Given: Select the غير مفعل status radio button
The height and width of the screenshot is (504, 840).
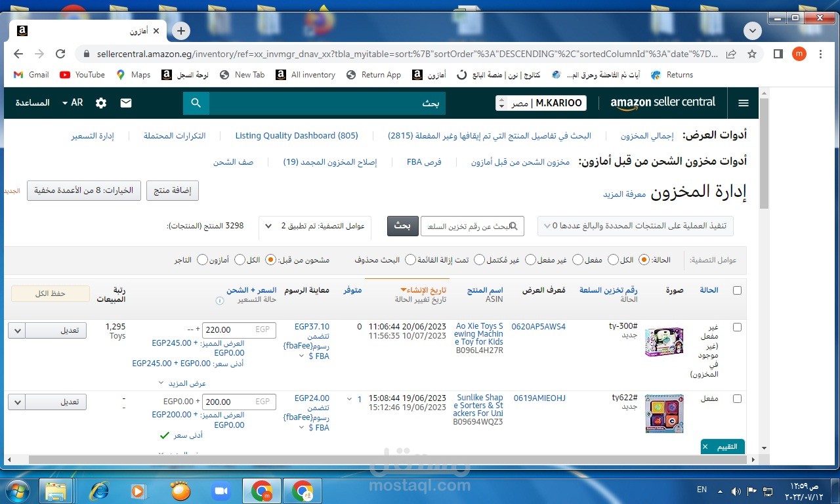Looking at the screenshot, I should click(x=577, y=260).
